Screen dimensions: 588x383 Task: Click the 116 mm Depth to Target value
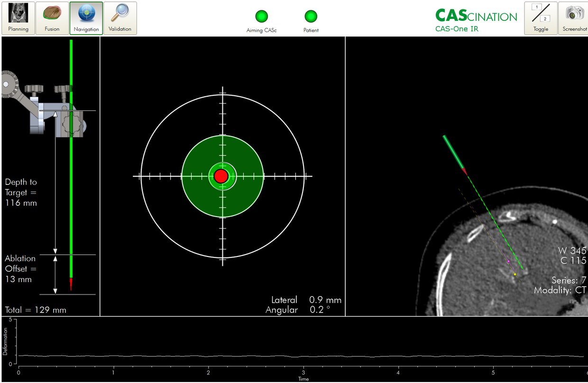point(21,203)
